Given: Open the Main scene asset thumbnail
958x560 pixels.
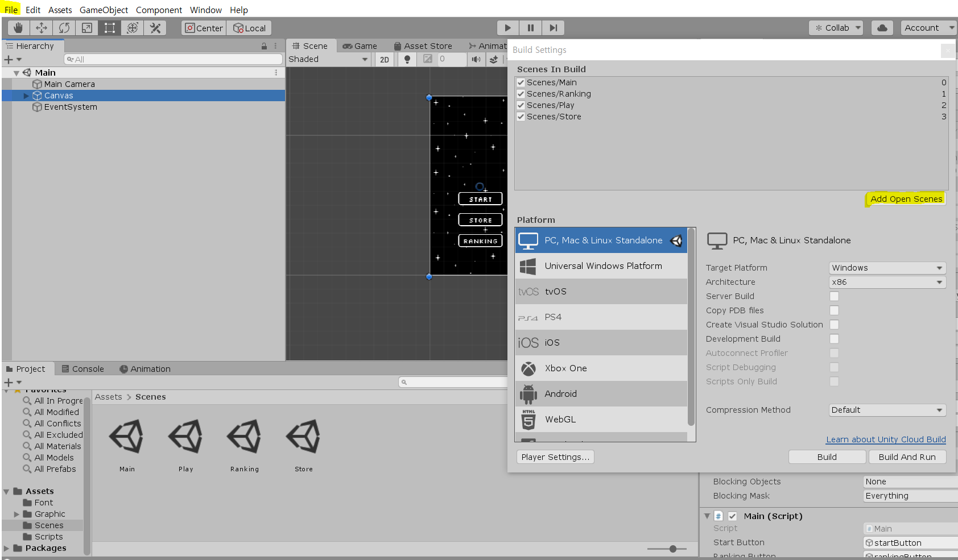Looking at the screenshot, I should point(127,437).
